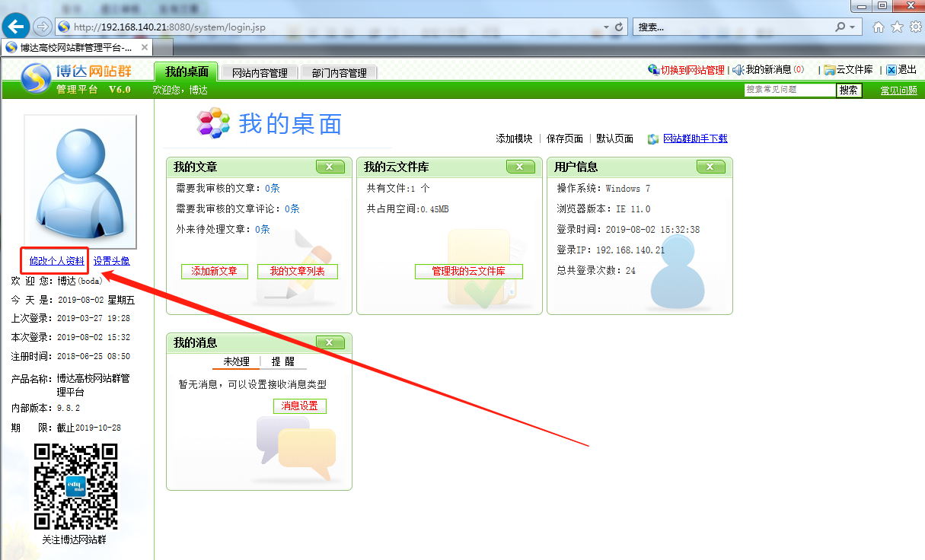The height and width of the screenshot is (560, 925).
Task: Close the 我的文章 module panel
Action: coord(330,167)
